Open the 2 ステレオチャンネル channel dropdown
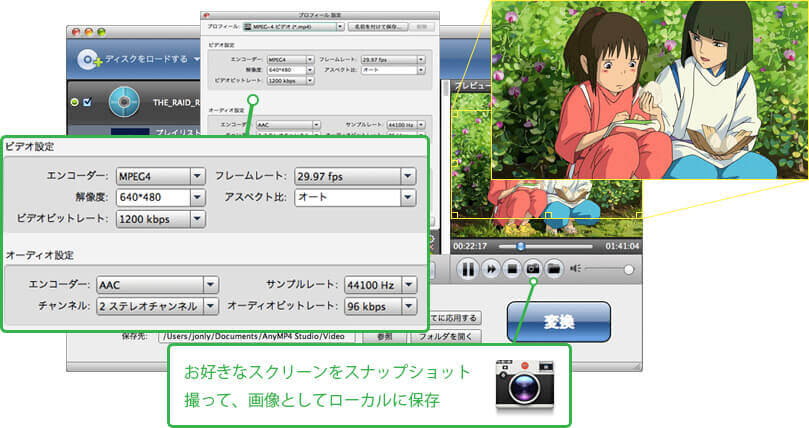 pos(157,306)
